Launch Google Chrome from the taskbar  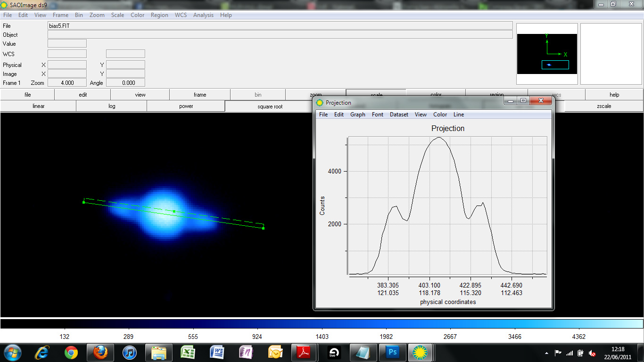71,352
